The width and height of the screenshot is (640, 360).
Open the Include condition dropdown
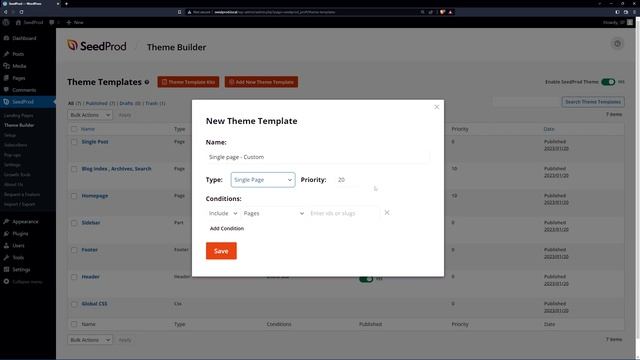[x=222, y=213]
